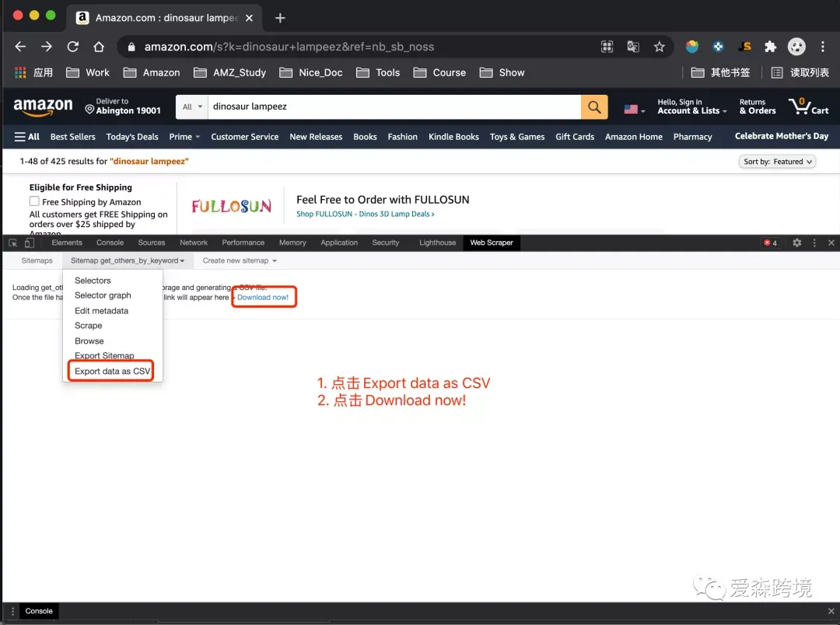
Task: Toggle the DevTools device toolbar
Action: (x=30, y=243)
